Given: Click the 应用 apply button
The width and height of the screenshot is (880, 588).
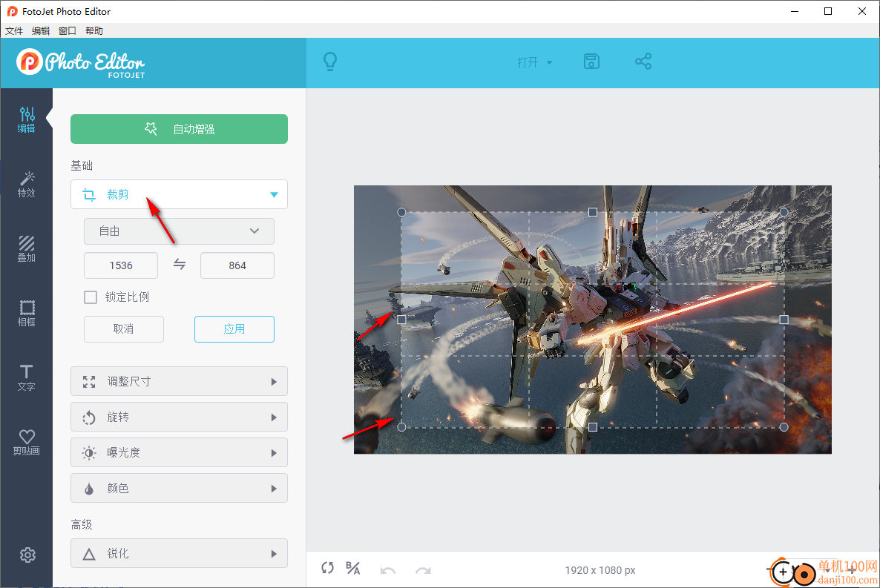Looking at the screenshot, I should click(234, 328).
